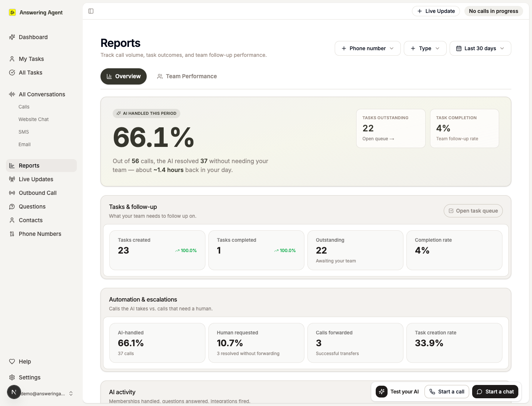This screenshot has height=406, width=532.
Task: Click the user avatar N
Action: click(14, 392)
